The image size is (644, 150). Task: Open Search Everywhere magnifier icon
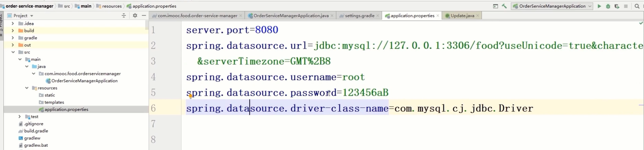pos(637,6)
